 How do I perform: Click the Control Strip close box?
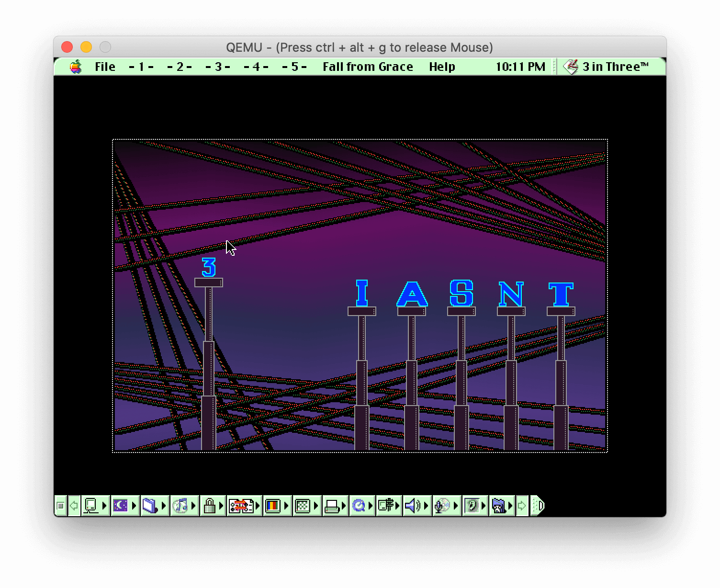click(60, 506)
